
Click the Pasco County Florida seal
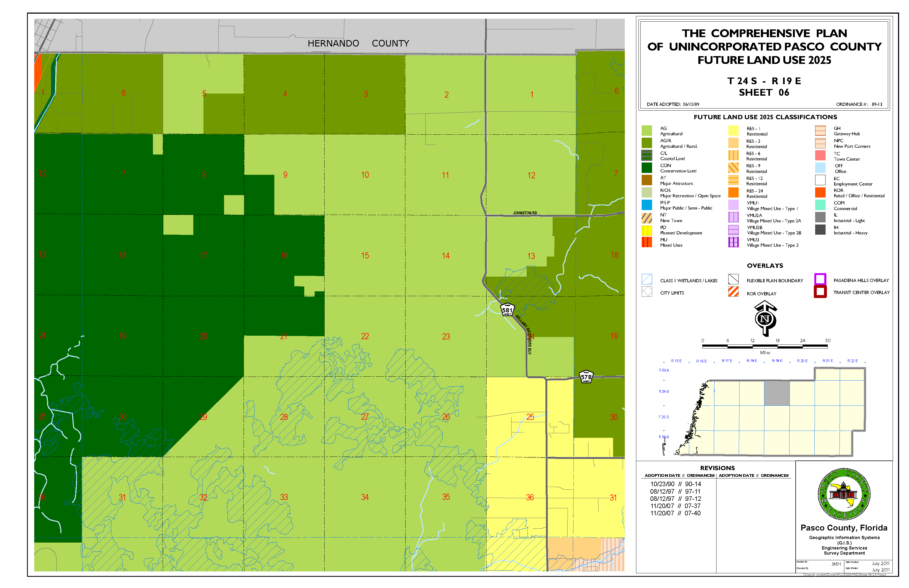844,494
